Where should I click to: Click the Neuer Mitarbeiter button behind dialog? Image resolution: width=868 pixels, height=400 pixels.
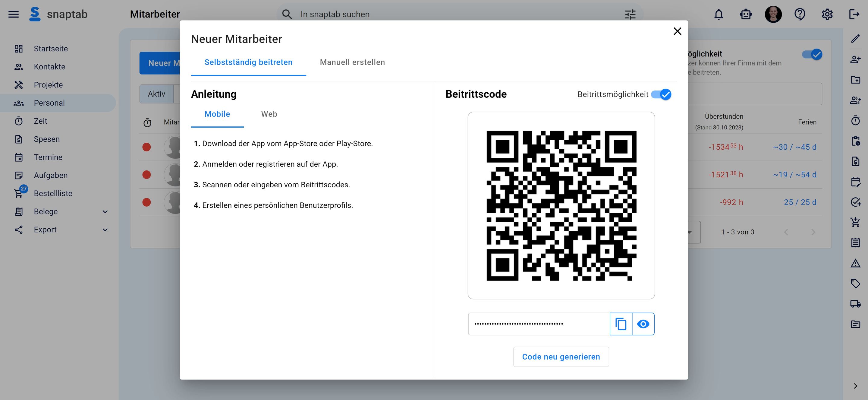point(160,63)
